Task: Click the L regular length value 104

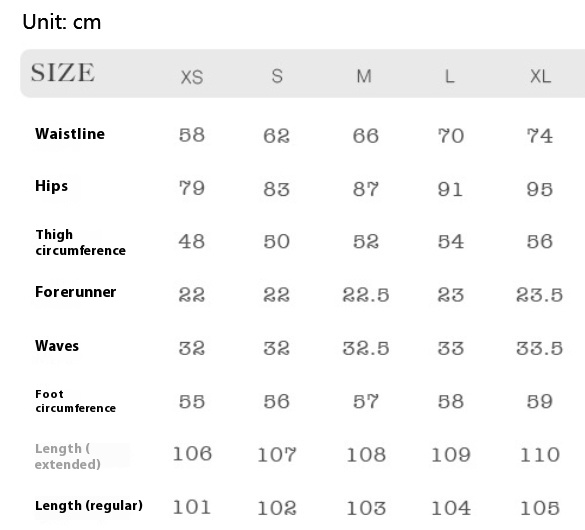Action: [x=451, y=508]
